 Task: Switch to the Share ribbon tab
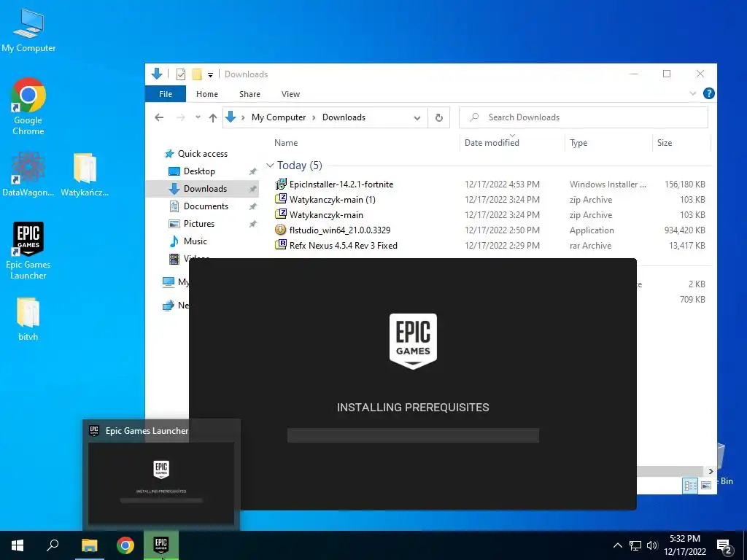pyautogui.click(x=249, y=94)
